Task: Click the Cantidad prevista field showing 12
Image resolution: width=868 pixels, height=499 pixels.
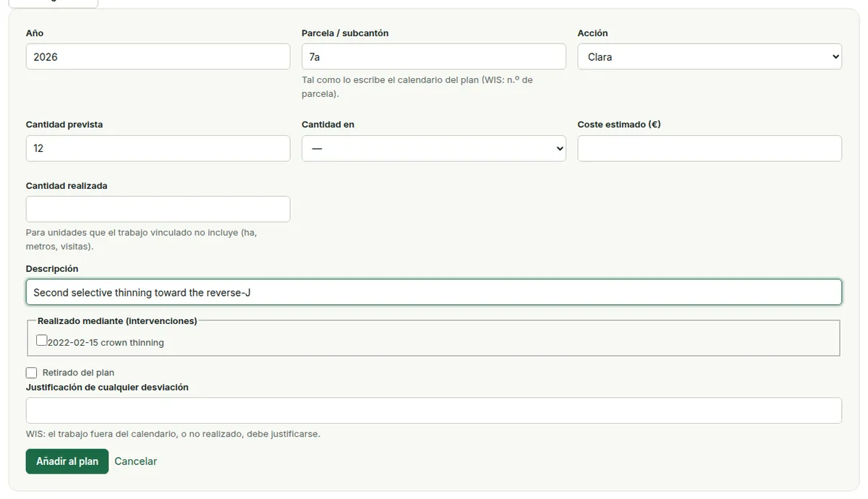Action: (x=158, y=148)
